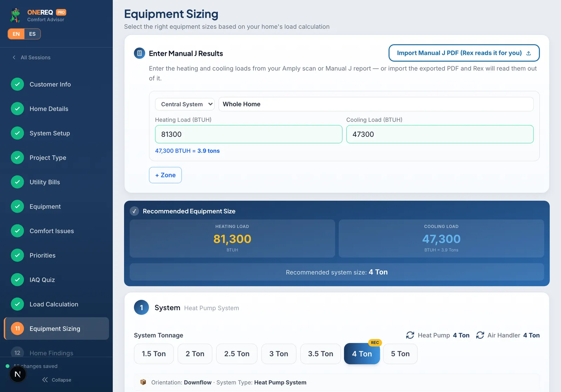The height and width of the screenshot is (392, 561).
Task: Select the 3.5 Ton tonnage button
Action: [320, 354]
